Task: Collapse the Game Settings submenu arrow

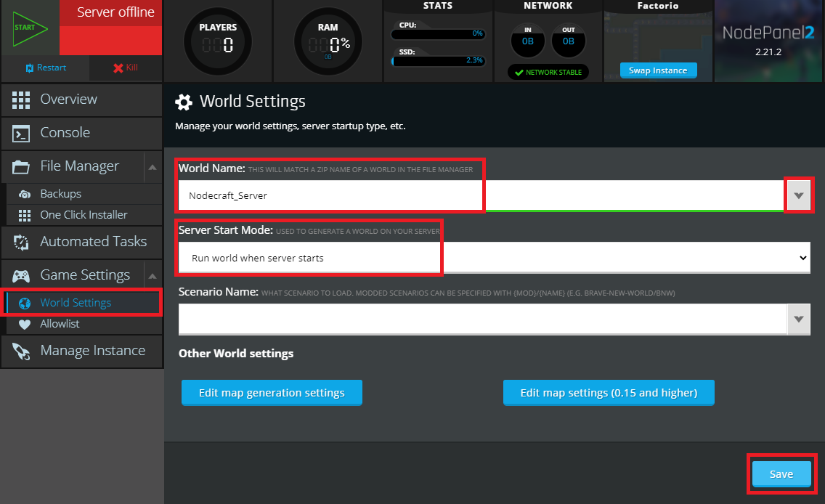Action: (x=153, y=276)
